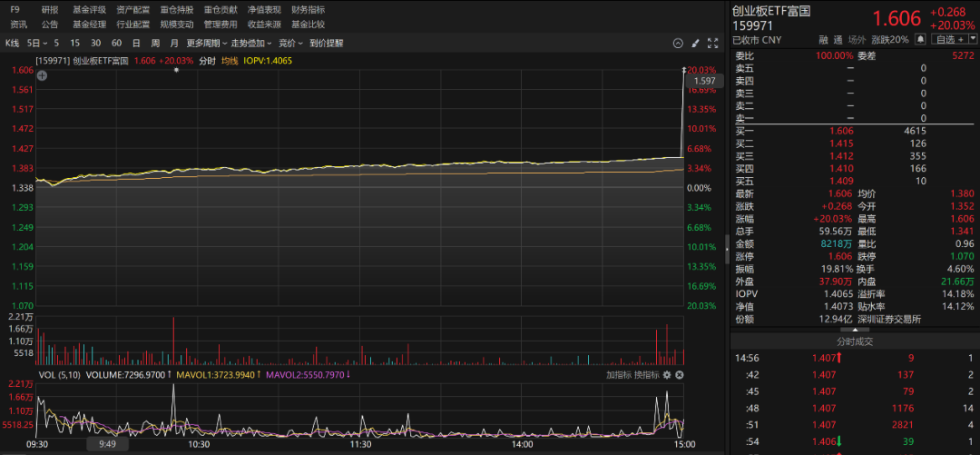Switch to K线 chart view
The image size is (980, 455).
coord(13,44)
